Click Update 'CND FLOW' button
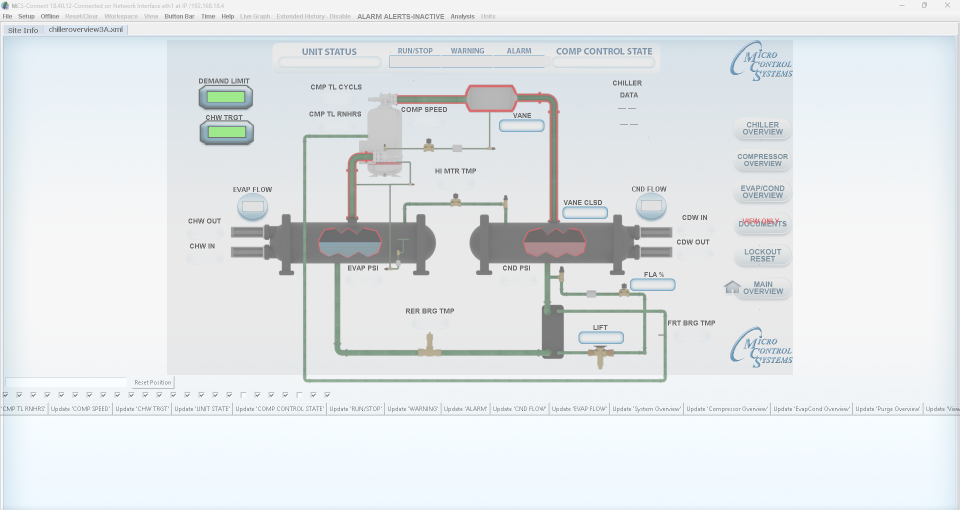Screen dimensions: 960x510 point(519,408)
